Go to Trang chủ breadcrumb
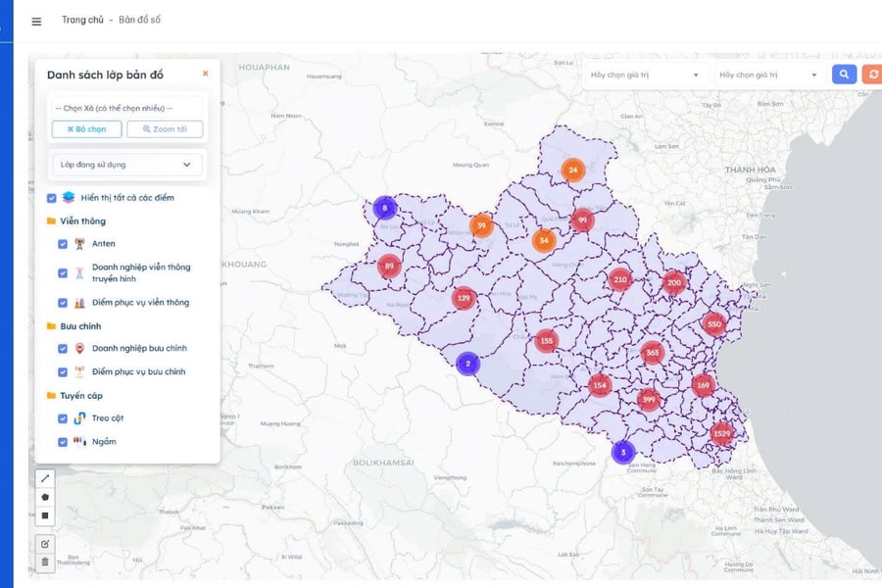 [x=80, y=20]
